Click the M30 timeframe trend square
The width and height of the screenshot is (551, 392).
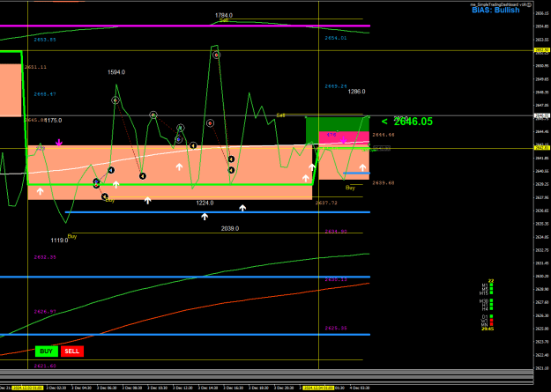491,300
